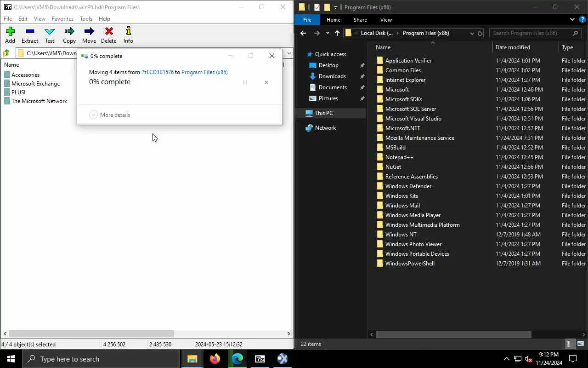588x368 pixels.
Task: Open the 7-Zip Edit menu
Action: click(23, 19)
